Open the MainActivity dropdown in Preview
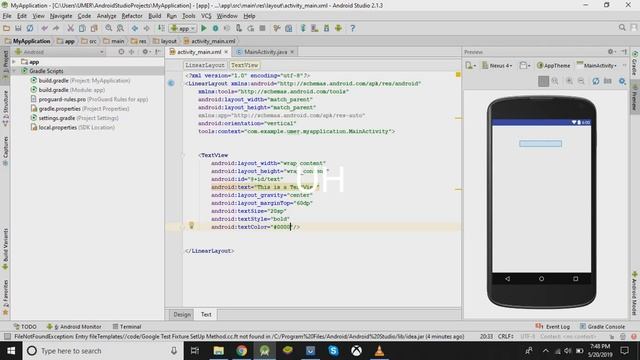The width and height of the screenshot is (640, 360). point(596,65)
